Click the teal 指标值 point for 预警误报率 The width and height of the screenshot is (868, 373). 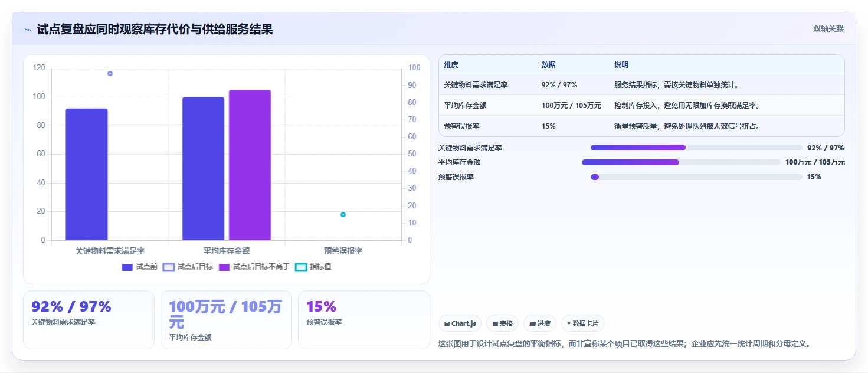(x=343, y=215)
